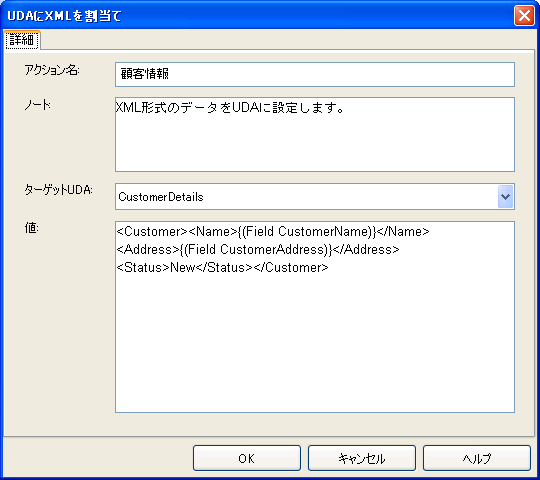Click the <Status>New</Status> line in the 値 box

coord(222,268)
